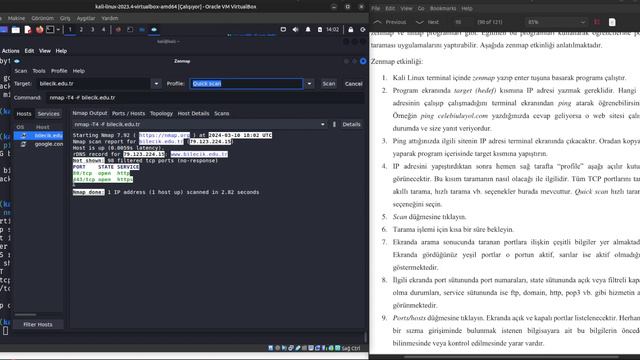Click the Zenmap window close button
Viewport: 640px width, 360px height.
(363, 61)
